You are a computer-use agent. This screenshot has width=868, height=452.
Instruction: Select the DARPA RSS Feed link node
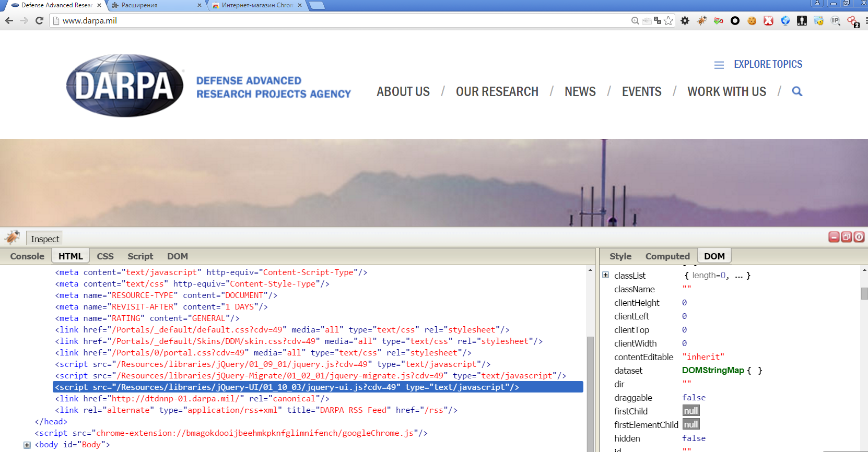[x=256, y=410]
